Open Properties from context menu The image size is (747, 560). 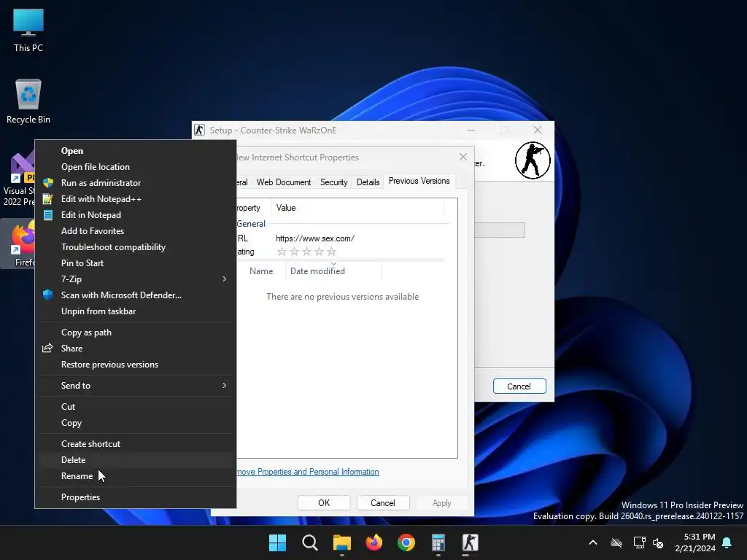click(x=135, y=497)
